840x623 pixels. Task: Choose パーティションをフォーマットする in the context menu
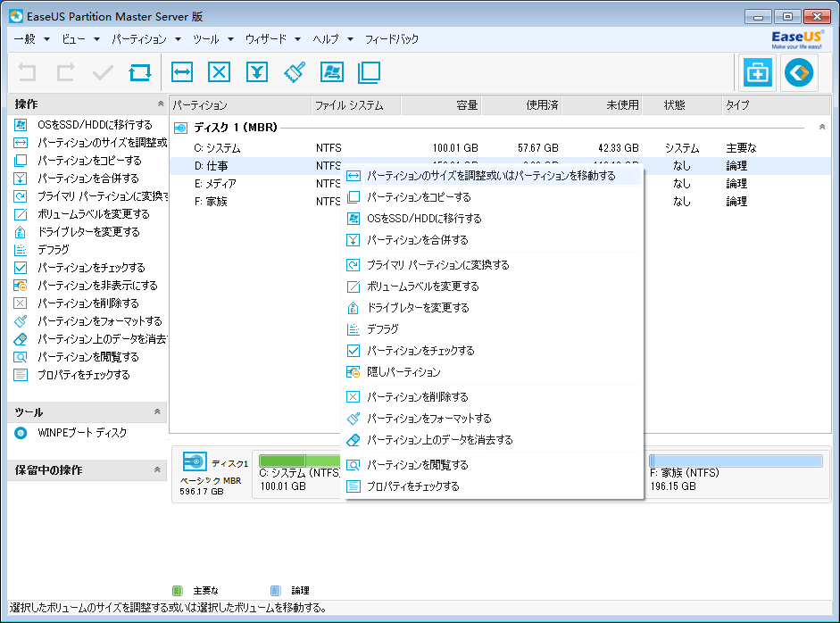492,419
